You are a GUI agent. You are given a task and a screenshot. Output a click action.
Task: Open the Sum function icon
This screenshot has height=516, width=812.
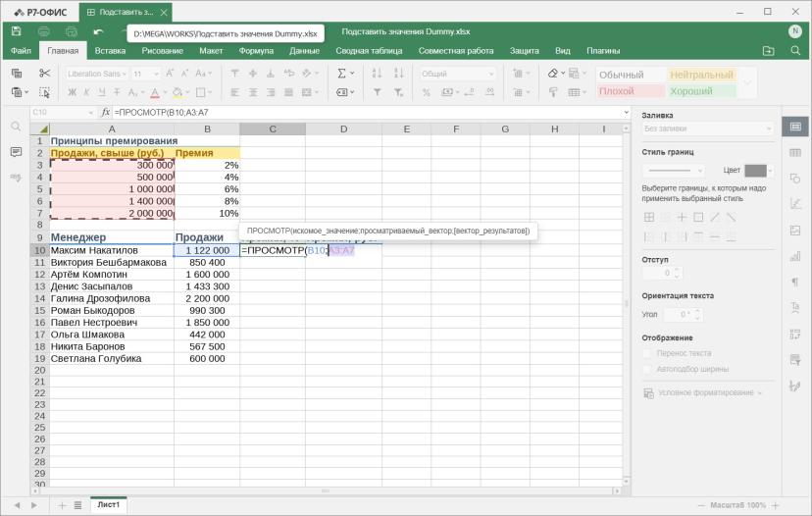[342, 74]
